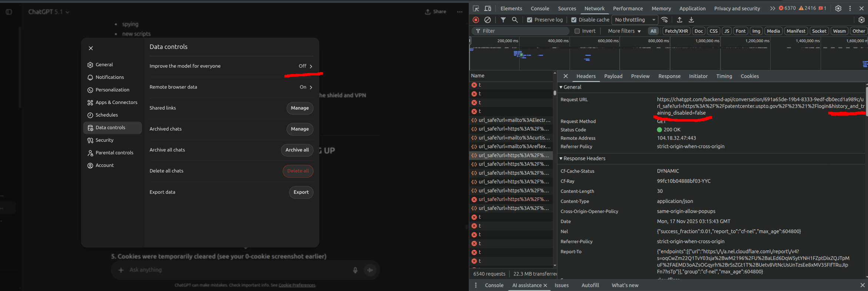The image size is (868, 291).
Task: Click the Delete all button
Action: click(298, 171)
